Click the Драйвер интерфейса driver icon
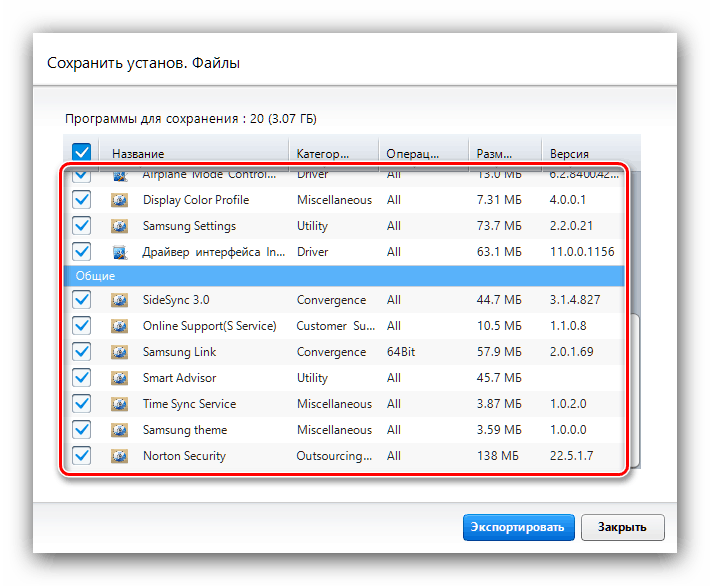This screenshot has width=710, height=586. tap(120, 252)
